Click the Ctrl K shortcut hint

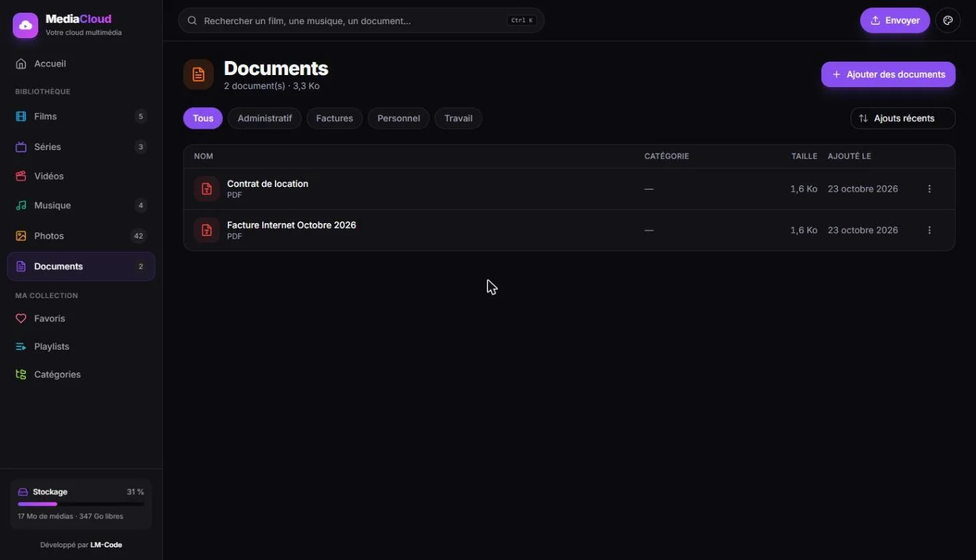tap(522, 21)
